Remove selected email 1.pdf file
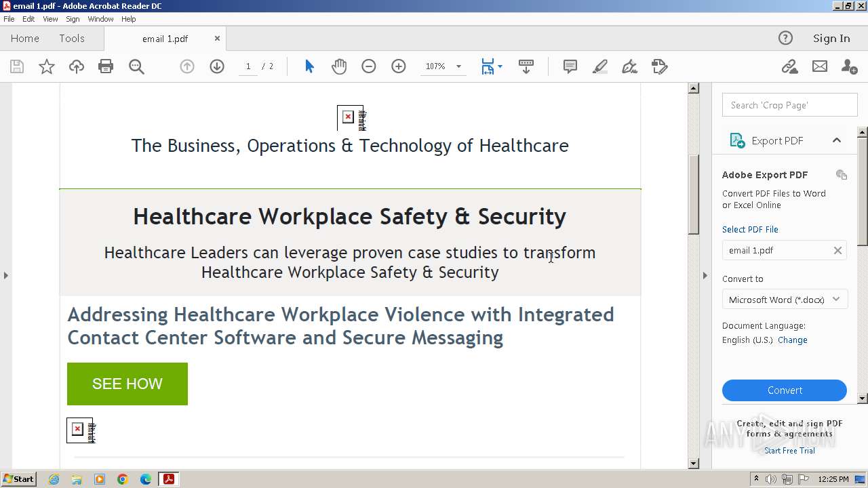Viewport: 868px width, 488px height. (837, 251)
